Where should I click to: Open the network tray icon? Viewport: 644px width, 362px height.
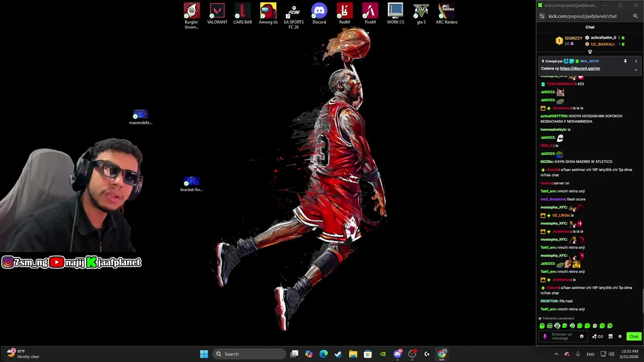[603, 354]
